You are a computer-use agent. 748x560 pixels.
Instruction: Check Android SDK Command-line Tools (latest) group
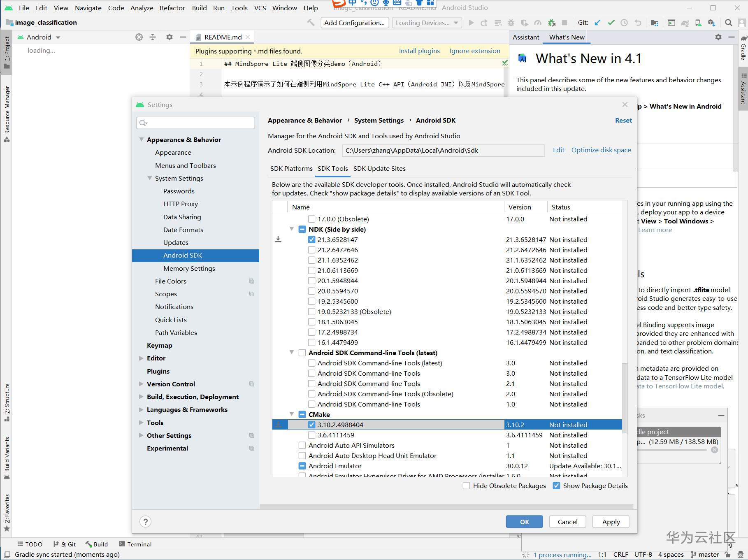[x=302, y=353]
